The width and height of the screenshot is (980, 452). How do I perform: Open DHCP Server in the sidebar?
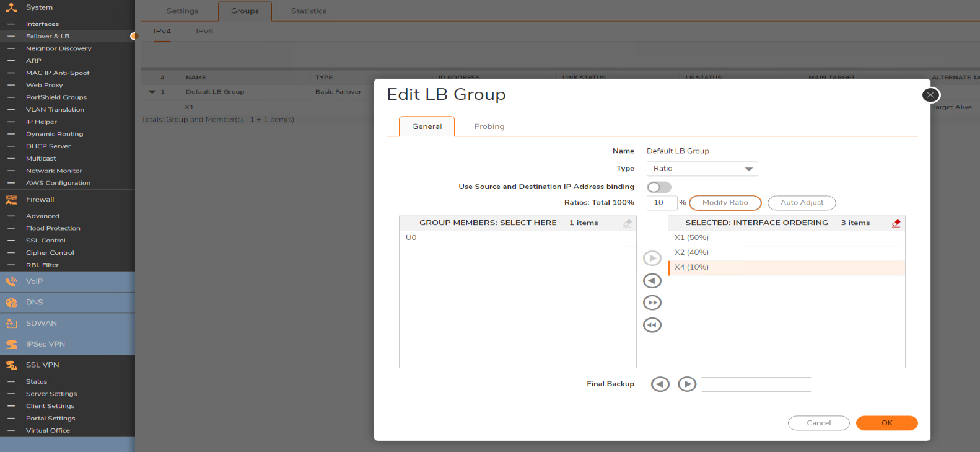pyautogui.click(x=48, y=146)
